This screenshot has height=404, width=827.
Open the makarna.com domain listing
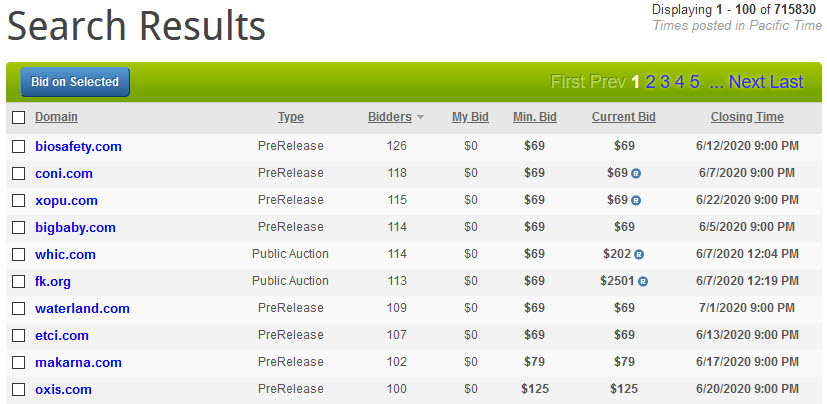(79, 363)
